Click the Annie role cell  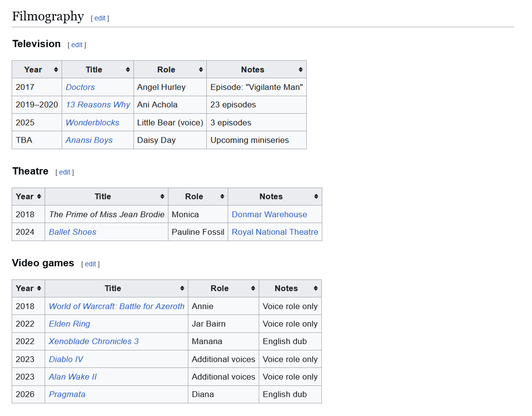[x=223, y=306]
